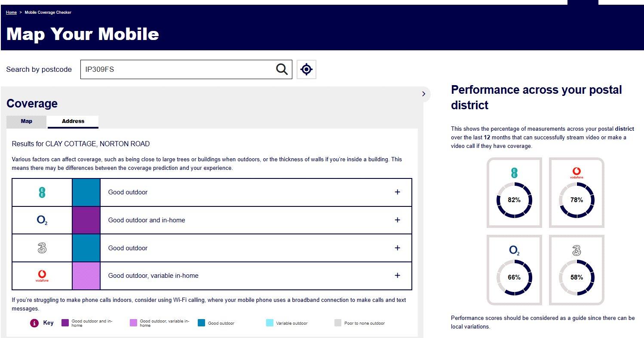The width and height of the screenshot is (644, 338).
Task: Click Mobile Coverage Checker breadcrumb
Action: coord(48,12)
